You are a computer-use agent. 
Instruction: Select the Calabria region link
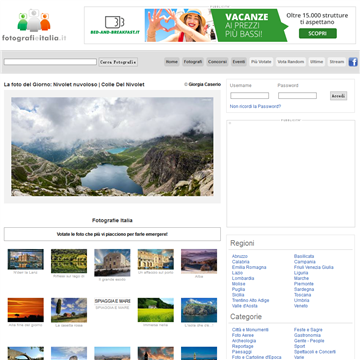coord(240,262)
